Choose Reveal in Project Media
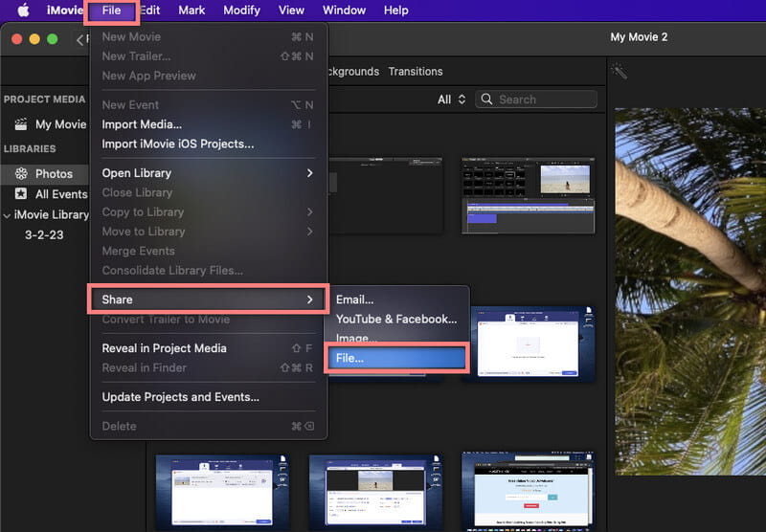Image resolution: width=766 pixels, height=532 pixels. [208, 348]
